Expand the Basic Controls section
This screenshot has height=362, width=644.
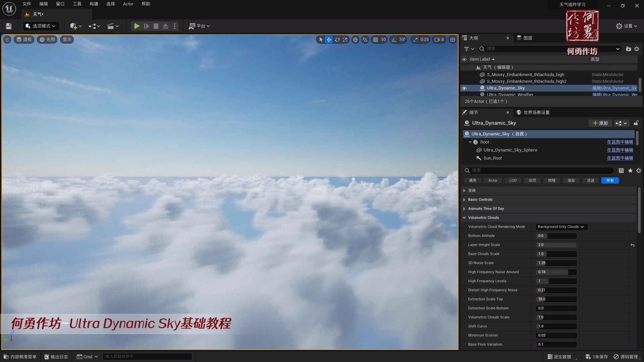tap(464, 199)
